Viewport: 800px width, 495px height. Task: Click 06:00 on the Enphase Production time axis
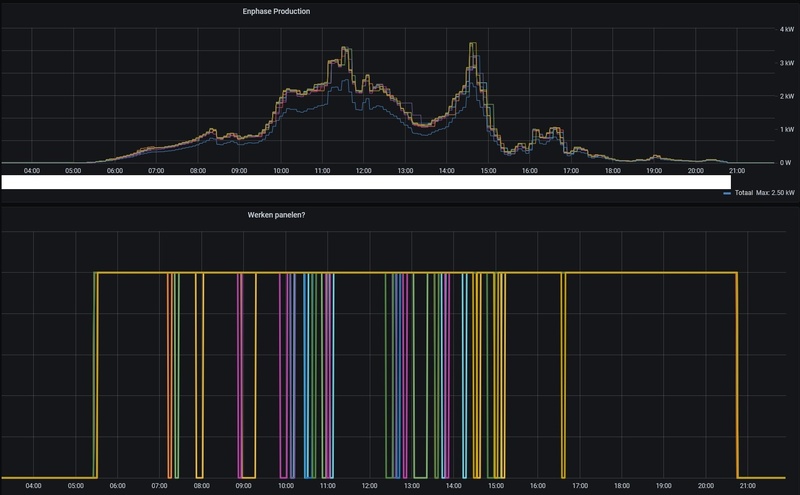(115, 171)
